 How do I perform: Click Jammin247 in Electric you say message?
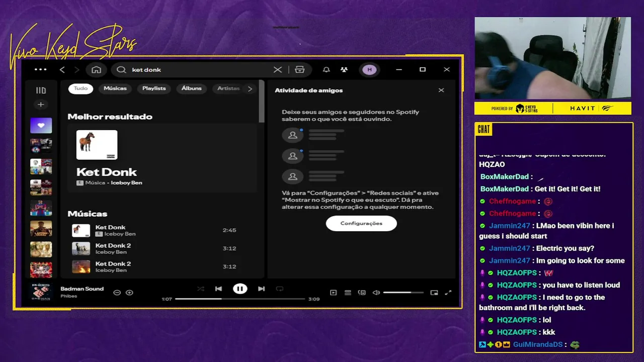pos(510,248)
